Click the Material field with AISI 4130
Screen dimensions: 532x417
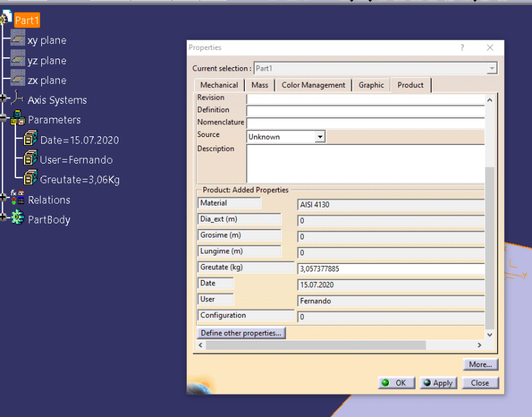(x=391, y=205)
